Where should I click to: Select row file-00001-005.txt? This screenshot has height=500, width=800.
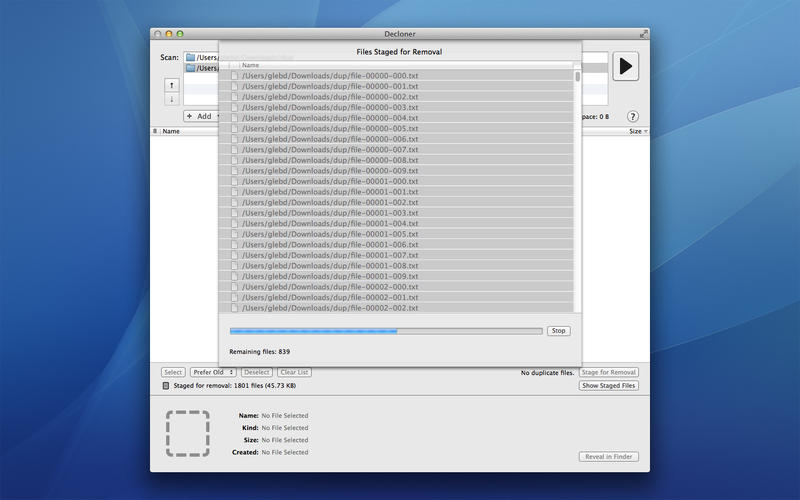pos(396,234)
